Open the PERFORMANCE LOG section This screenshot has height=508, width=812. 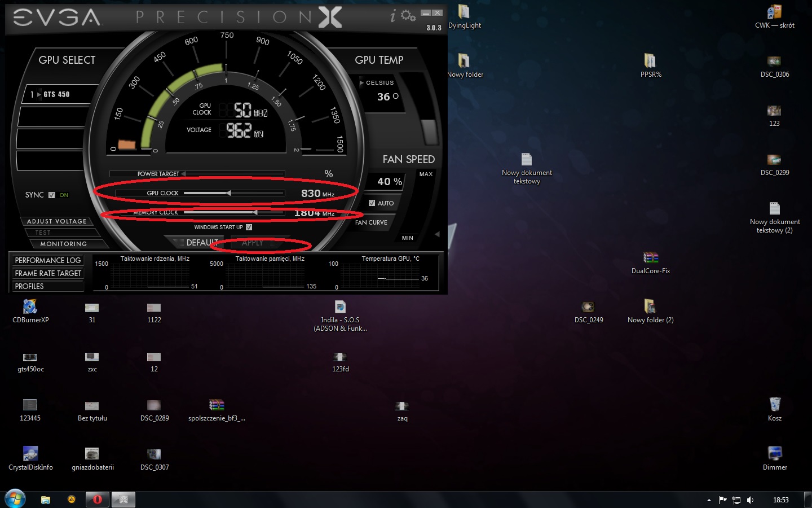(48, 260)
